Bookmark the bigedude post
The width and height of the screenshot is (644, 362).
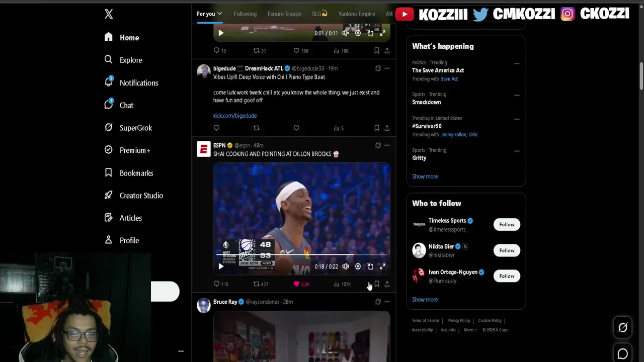point(377,128)
